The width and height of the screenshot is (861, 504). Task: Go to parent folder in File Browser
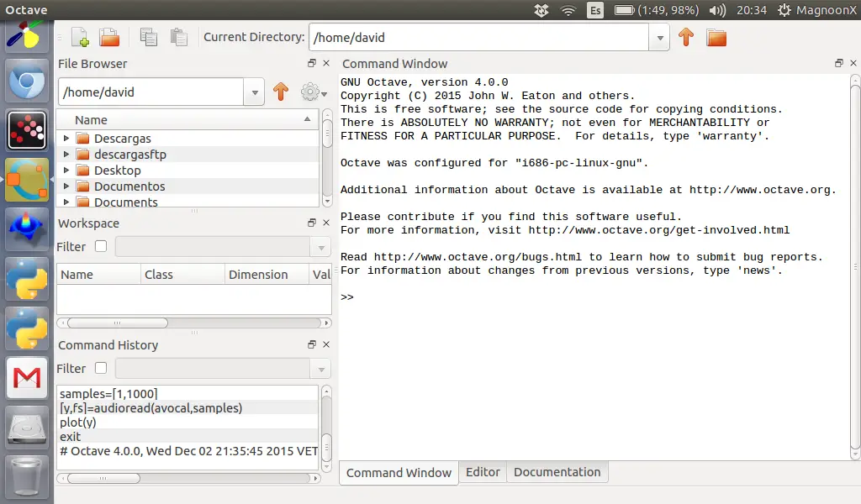tap(281, 92)
